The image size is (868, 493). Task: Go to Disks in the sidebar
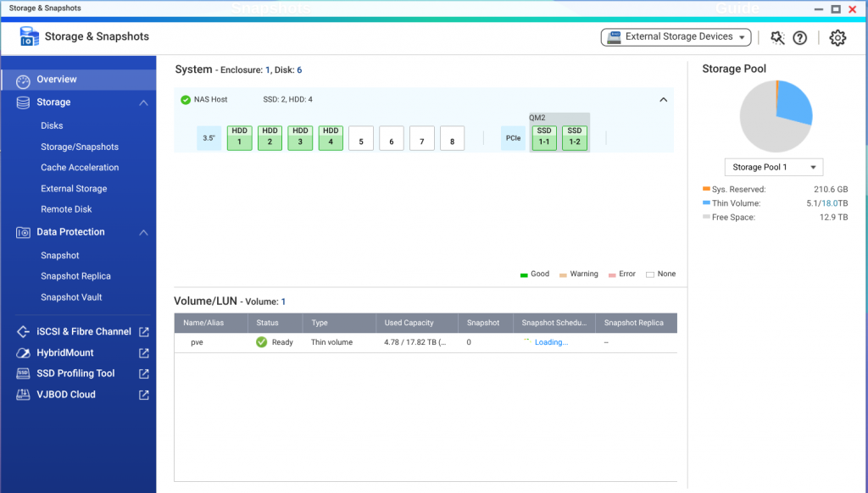[52, 125]
